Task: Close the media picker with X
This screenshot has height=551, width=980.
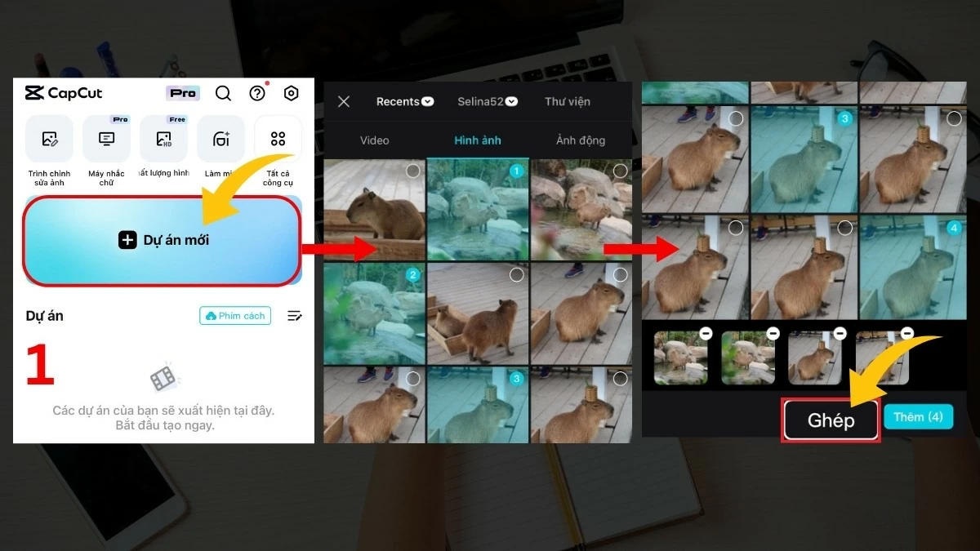Action: point(344,102)
